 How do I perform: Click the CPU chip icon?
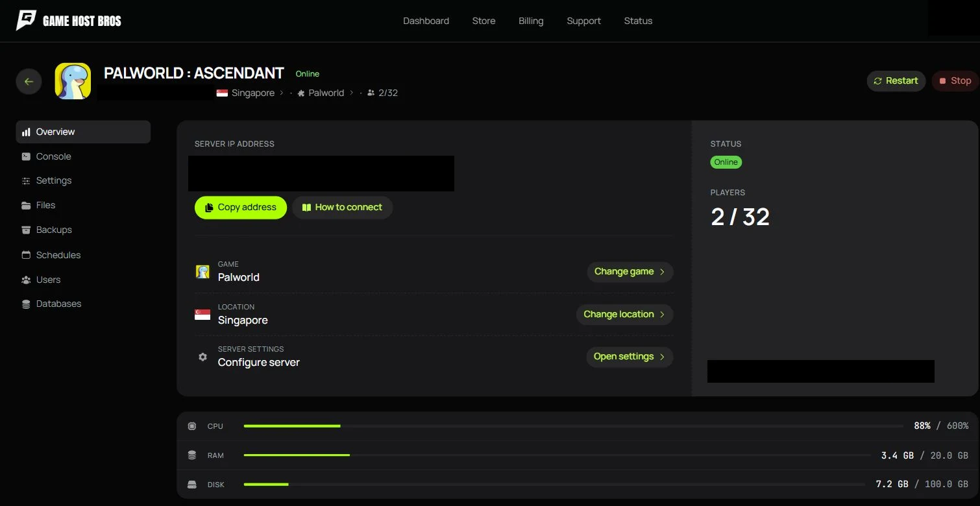[191, 426]
